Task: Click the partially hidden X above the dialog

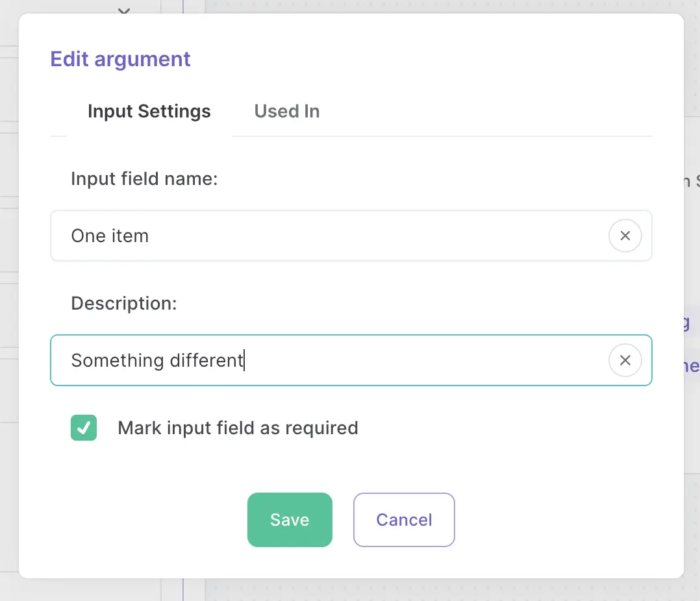Action: (124, 10)
